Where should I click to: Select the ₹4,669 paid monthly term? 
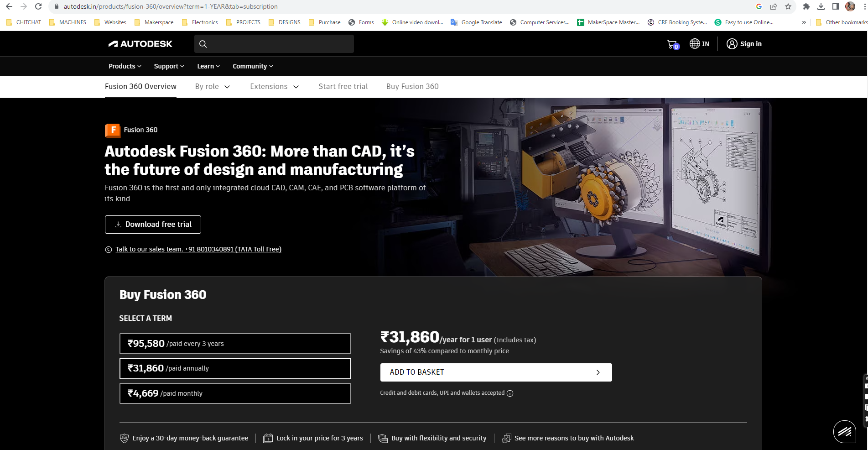tap(235, 393)
